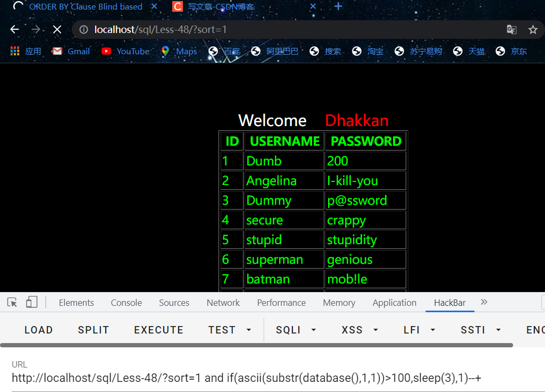545x392 pixels.
Task: Click the HackBar horizontal scrollbar
Action: coord(256,345)
